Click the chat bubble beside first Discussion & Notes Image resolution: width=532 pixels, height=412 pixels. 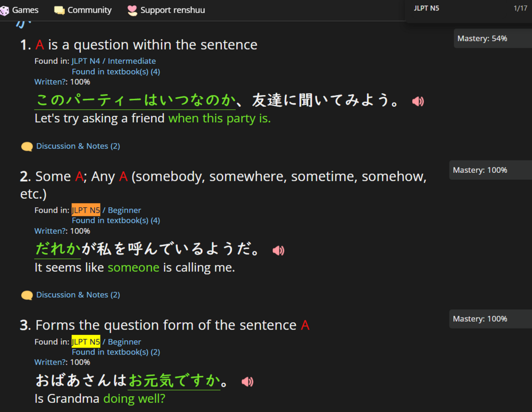(x=27, y=146)
